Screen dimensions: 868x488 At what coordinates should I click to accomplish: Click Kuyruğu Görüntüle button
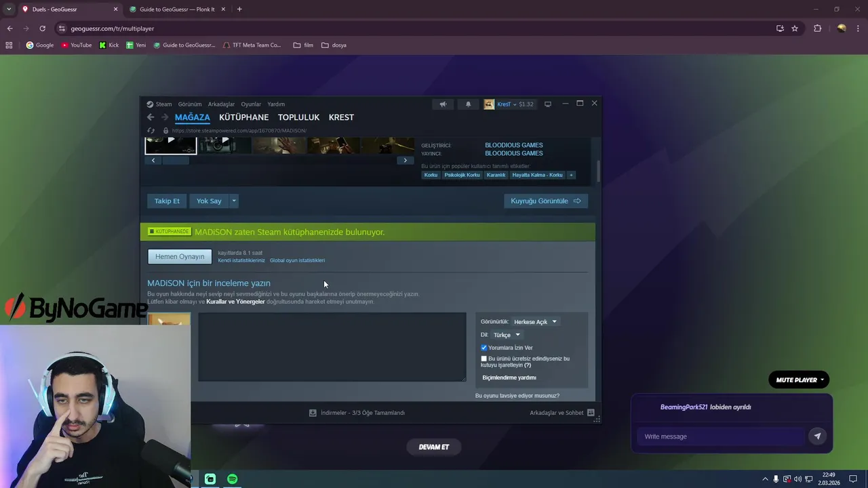point(546,201)
